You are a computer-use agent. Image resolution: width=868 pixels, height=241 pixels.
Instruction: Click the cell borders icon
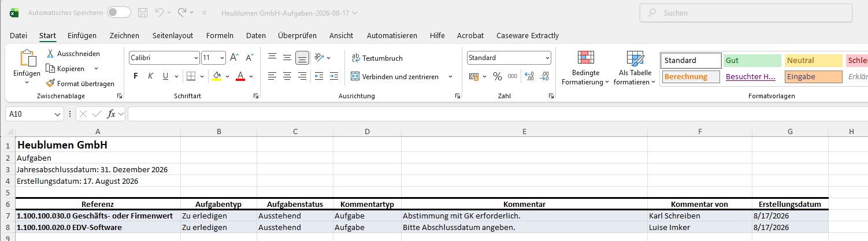191,76
